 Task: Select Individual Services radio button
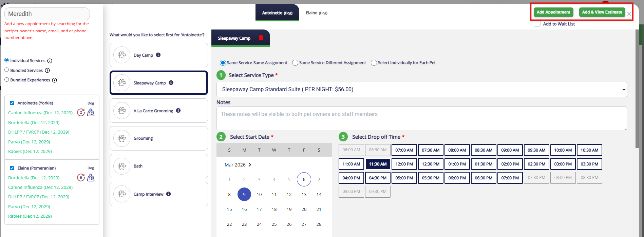[6, 60]
